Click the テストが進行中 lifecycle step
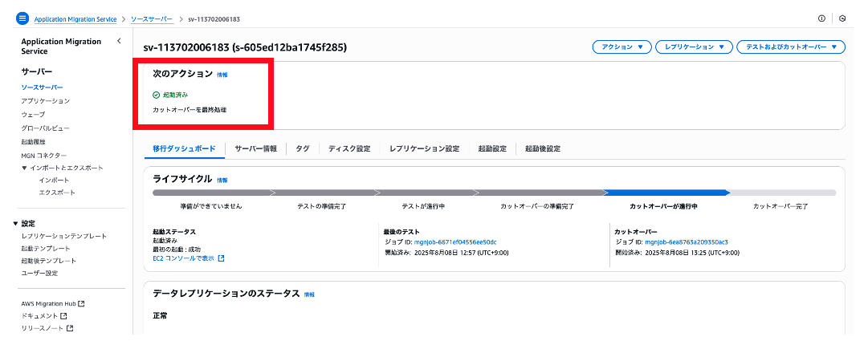Viewport: 868px width, 349px height. tap(423, 206)
